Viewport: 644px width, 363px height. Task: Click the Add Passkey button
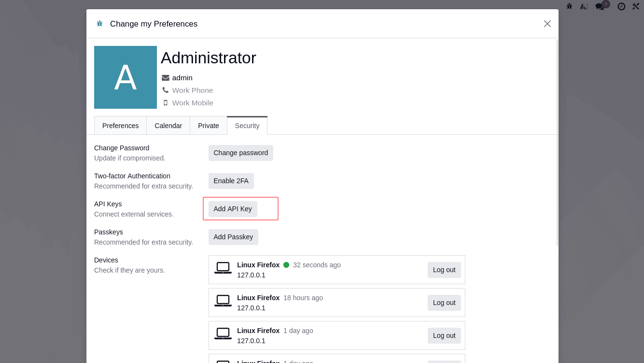[233, 237]
